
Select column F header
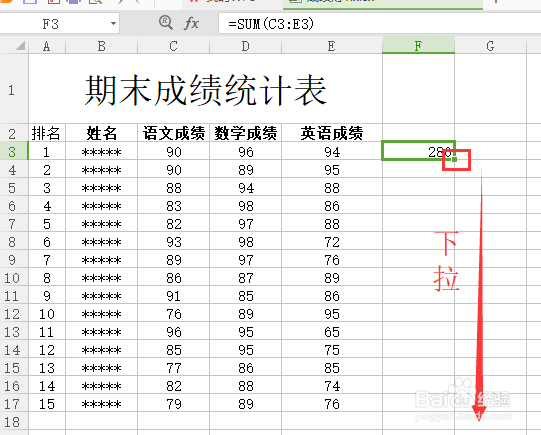[419, 46]
